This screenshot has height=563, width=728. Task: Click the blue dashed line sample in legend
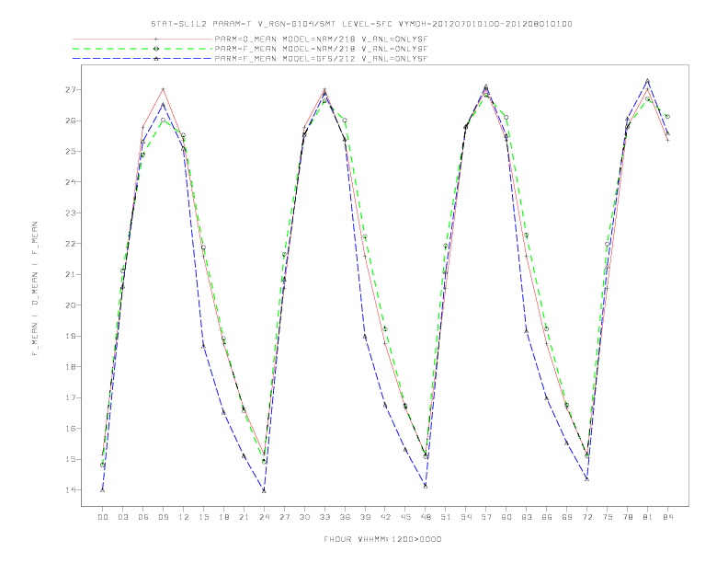pos(142,59)
